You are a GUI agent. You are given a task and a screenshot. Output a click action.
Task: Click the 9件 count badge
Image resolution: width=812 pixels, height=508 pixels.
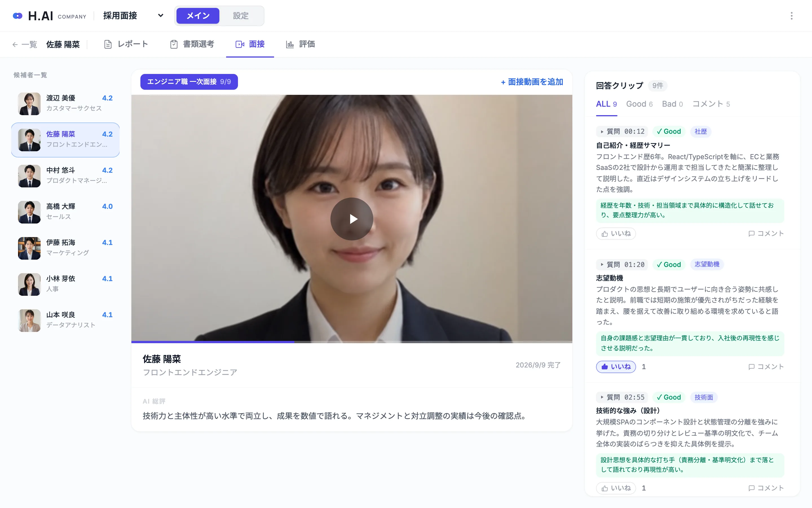click(657, 86)
